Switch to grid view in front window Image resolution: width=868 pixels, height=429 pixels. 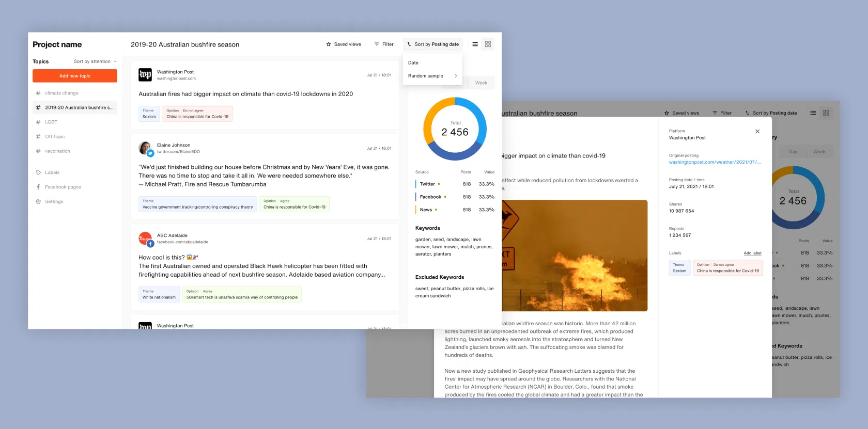tap(488, 44)
